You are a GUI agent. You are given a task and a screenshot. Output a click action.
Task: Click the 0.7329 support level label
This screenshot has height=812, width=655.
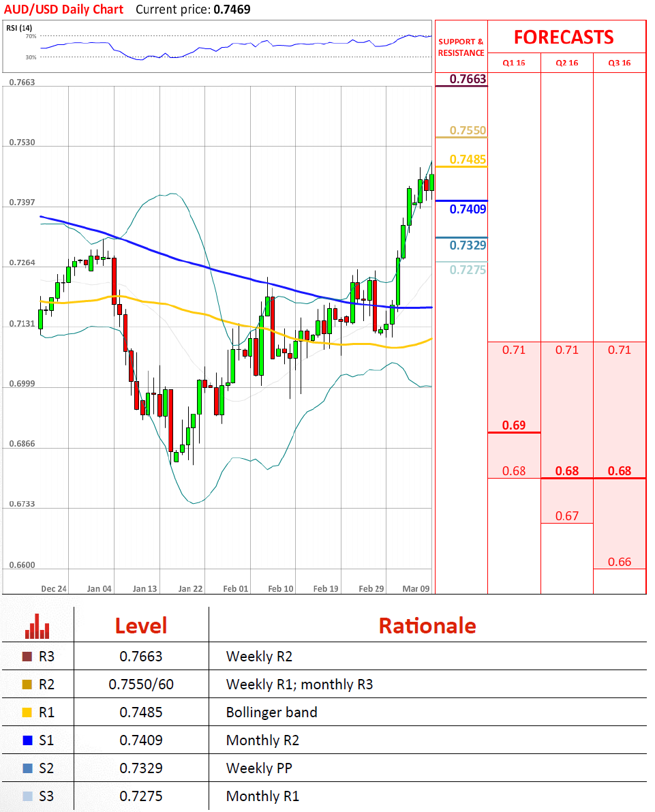point(468,245)
